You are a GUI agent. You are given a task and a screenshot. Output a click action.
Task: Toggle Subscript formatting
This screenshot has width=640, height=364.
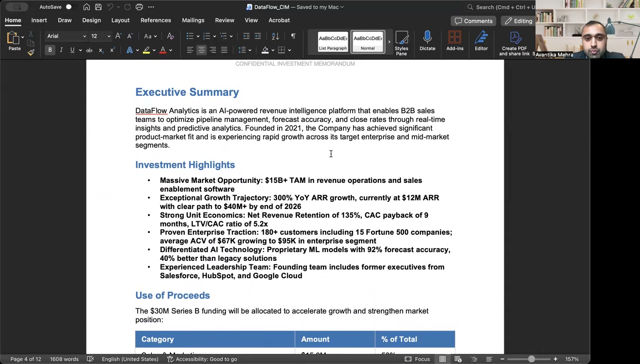click(x=101, y=50)
